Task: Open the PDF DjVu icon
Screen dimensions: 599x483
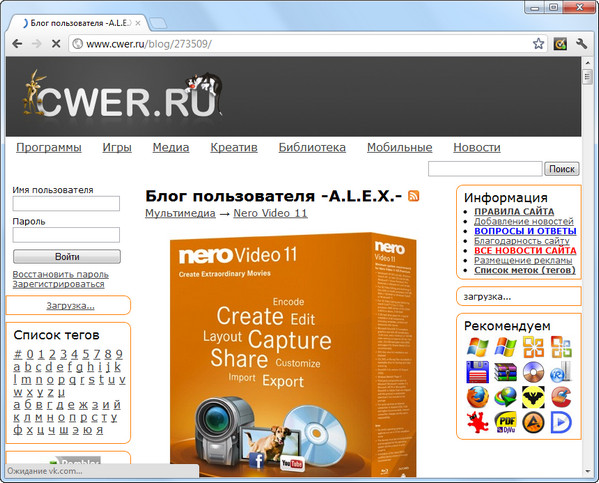Action: (x=505, y=422)
